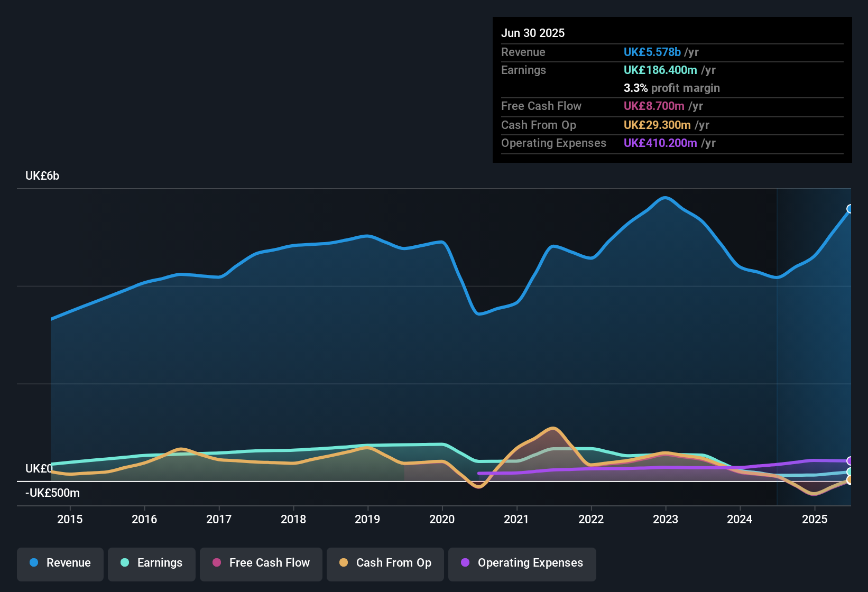Select the 2025 label on the x-axis
The image size is (868, 592).
click(x=815, y=520)
